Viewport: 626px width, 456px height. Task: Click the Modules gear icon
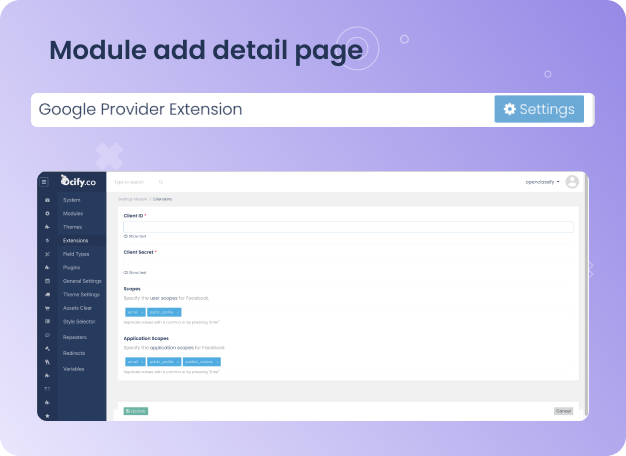[47, 214]
